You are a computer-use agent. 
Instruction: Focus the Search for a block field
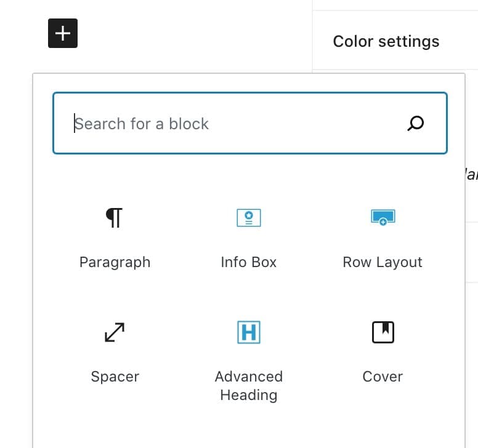250,123
